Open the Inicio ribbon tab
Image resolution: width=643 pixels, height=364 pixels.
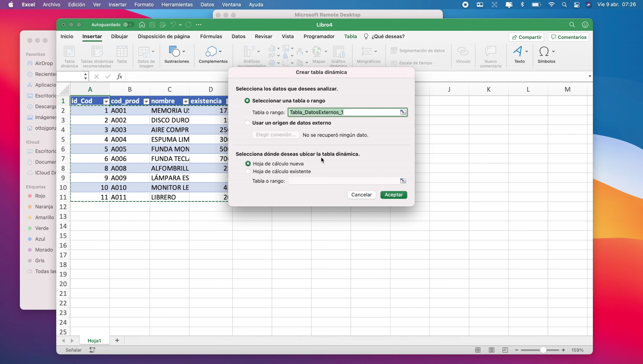[x=67, y=37]
